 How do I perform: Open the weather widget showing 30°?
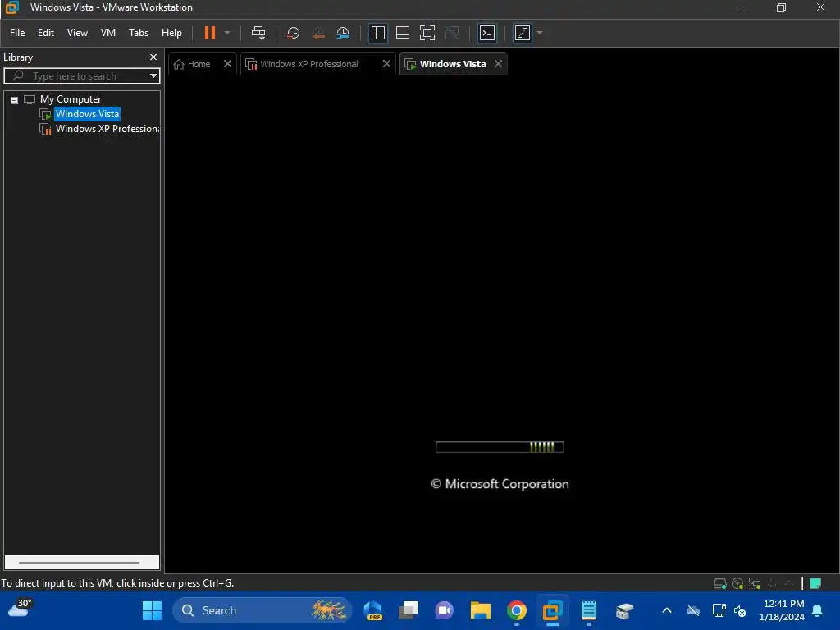pyautogui.click(x=20, y=609)
